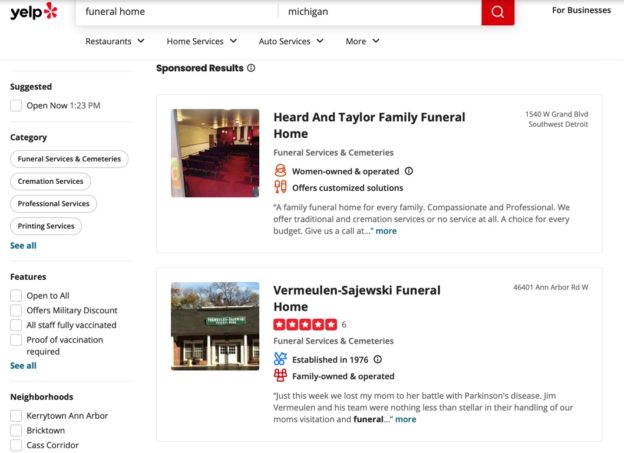The image size is (624, 453).
Task: Check All staff fully vaccinated
Action: (16, 325)
